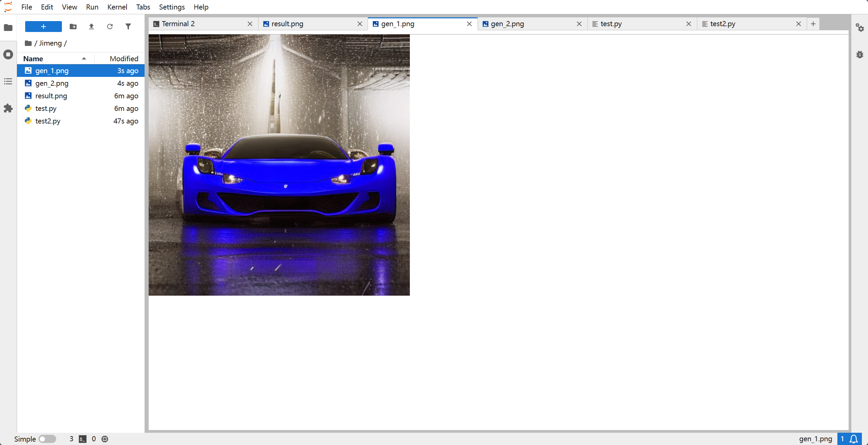The image size is (868, 445).
Task: Switch to the result.png tab
Action: pyautogui.click(x=287, y=24)
